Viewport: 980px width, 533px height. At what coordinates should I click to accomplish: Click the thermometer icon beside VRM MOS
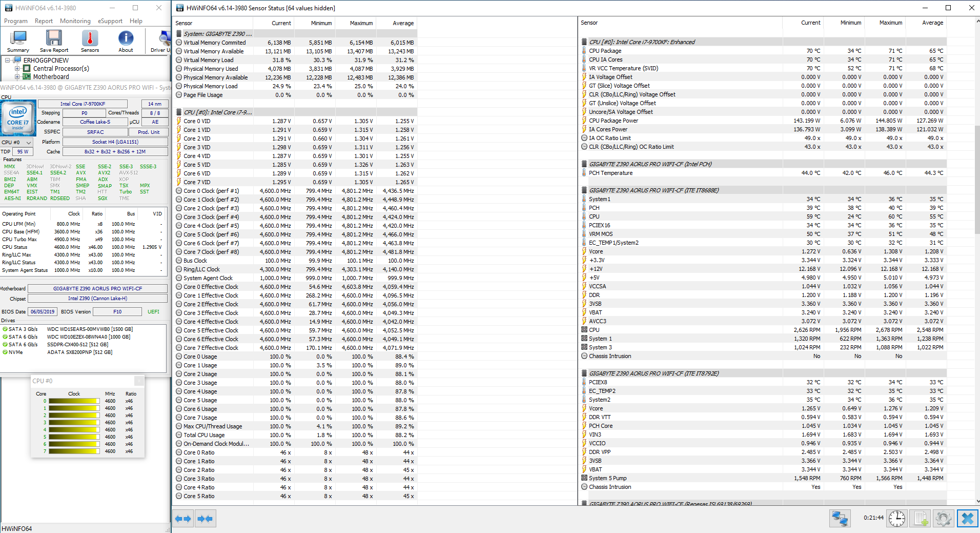(584, 234)
